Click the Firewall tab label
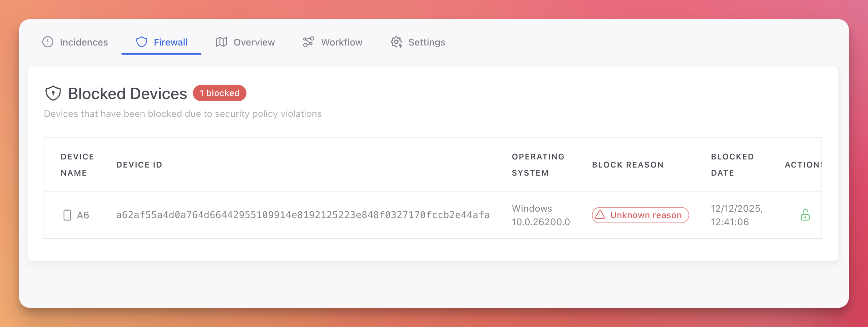868x327 pixels. [x=170, y=42]
